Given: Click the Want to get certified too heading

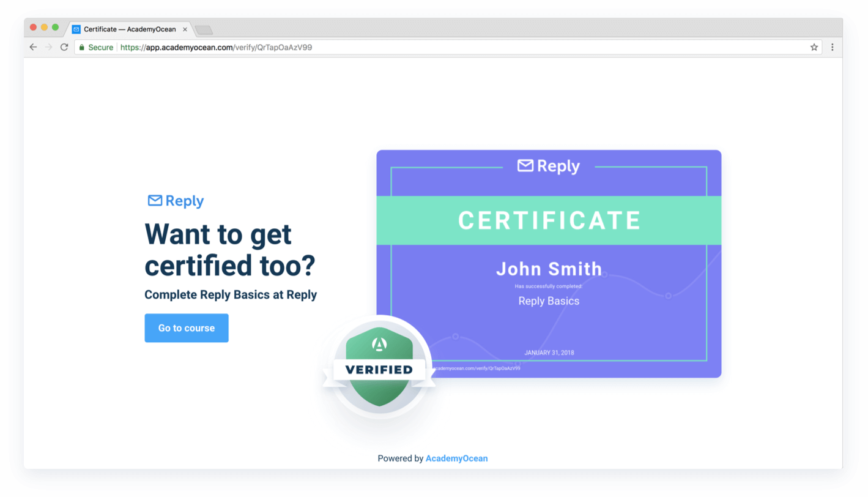Looking at the screenshot, I should click(230, 250).
